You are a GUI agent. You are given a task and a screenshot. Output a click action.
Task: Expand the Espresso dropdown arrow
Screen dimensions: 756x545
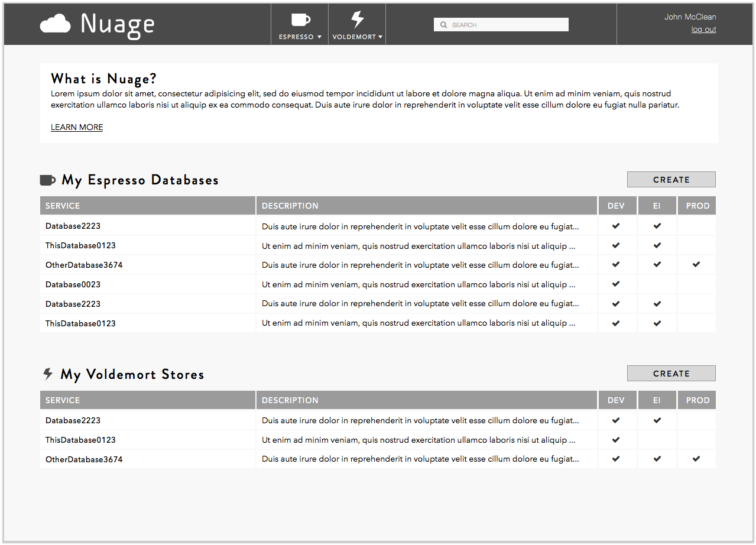tap(319, 37)
